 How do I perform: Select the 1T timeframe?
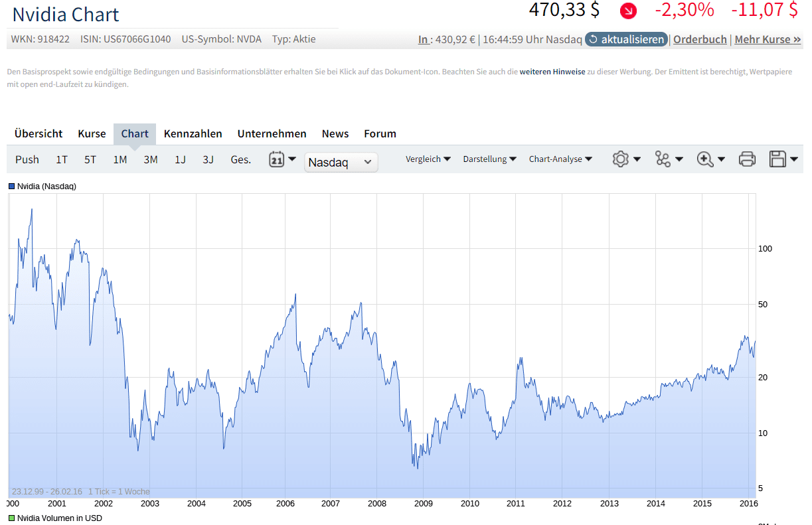point(62,159)
